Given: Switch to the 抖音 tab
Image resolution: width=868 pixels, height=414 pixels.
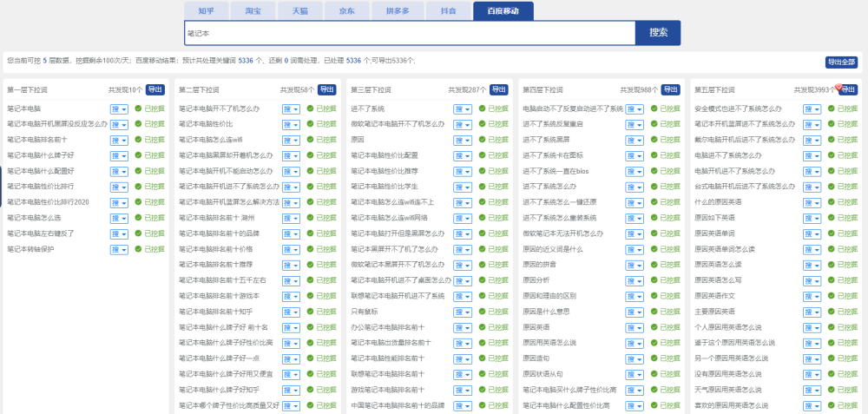Looking at the screenshot, I should point(449,11).
